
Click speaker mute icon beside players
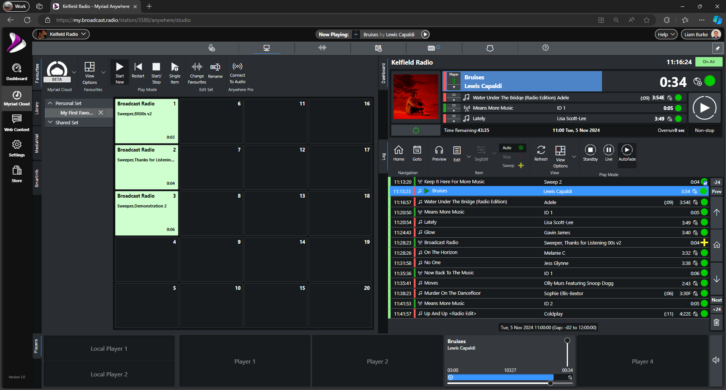[x=716, y=360]
